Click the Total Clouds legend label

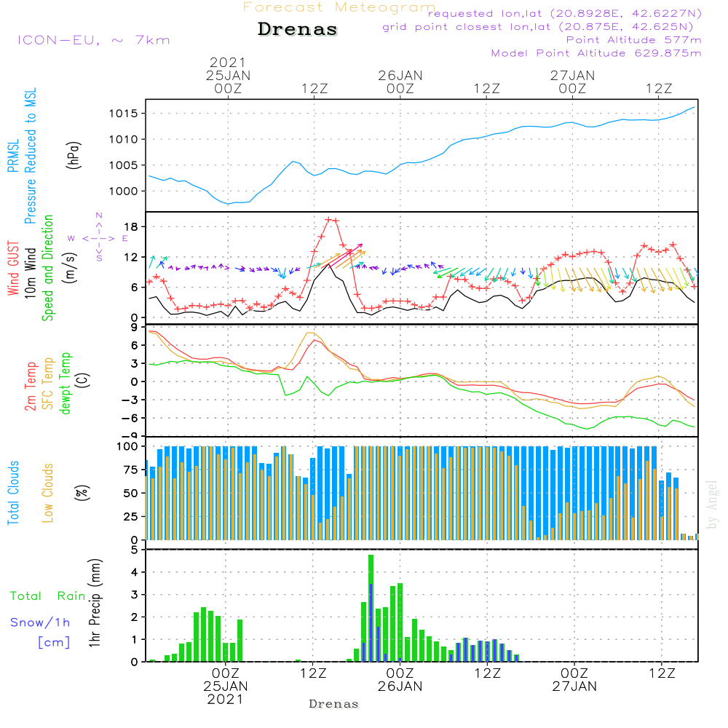click(13, 493)
